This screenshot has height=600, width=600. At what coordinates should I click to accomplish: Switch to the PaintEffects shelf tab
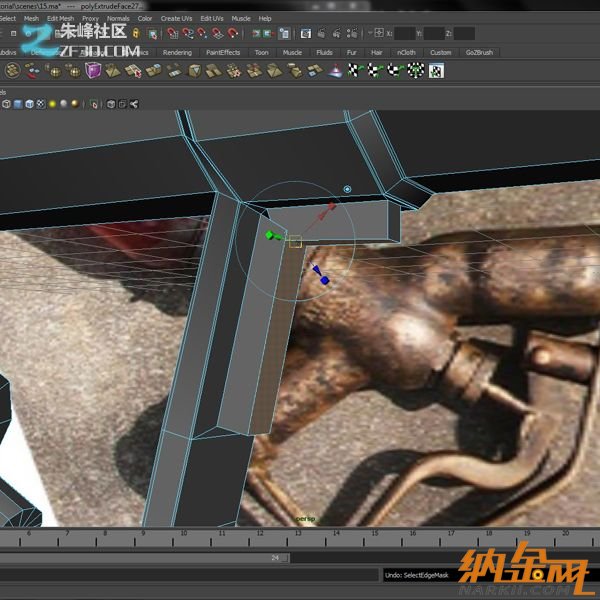(222, 52)
